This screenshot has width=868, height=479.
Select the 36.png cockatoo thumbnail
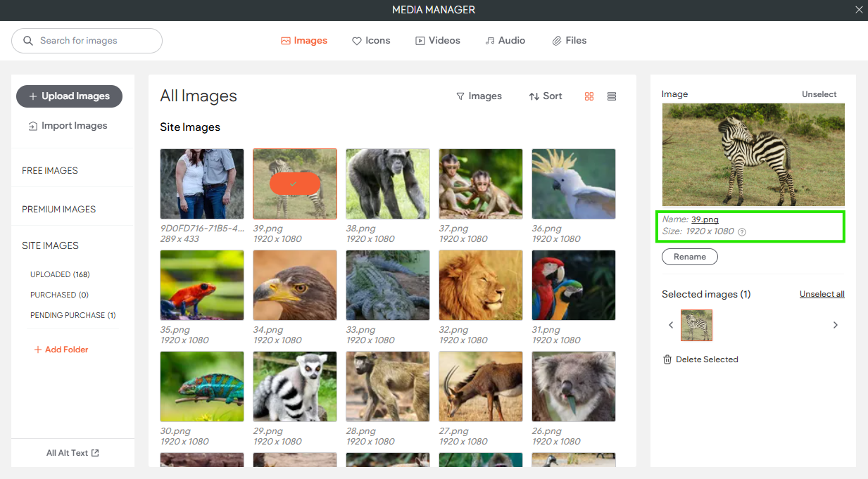click(574, 184)
